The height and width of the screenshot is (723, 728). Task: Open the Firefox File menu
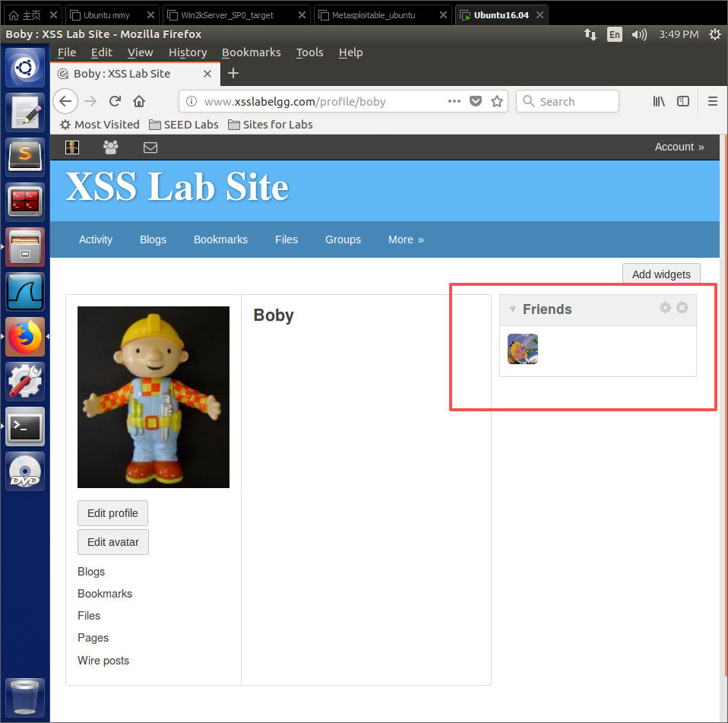pos(67,52)
